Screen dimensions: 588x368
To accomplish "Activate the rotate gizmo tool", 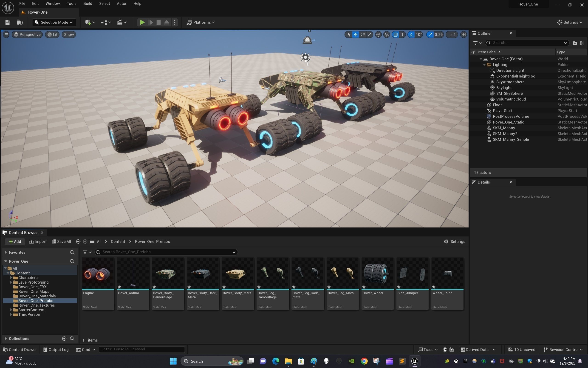I will [362, 34].
